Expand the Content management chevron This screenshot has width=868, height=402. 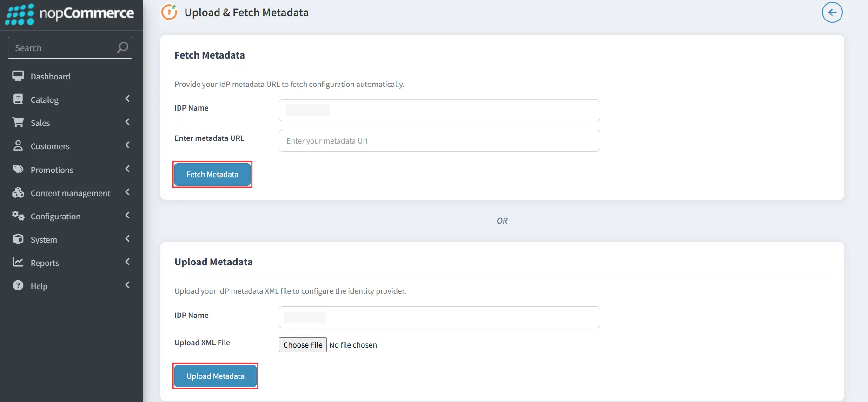click(127, 192)
